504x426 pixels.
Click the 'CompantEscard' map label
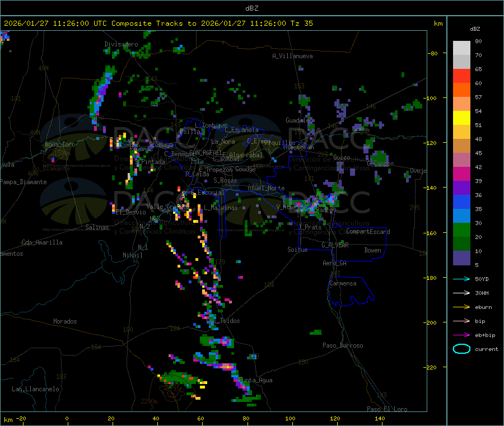pos(368,232)
